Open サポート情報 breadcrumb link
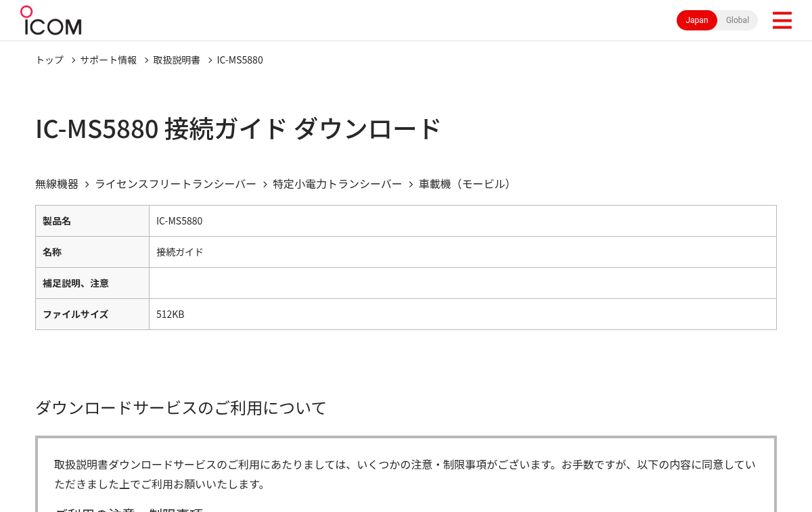This screenshot has height=512, width=812. pos(108,60)
